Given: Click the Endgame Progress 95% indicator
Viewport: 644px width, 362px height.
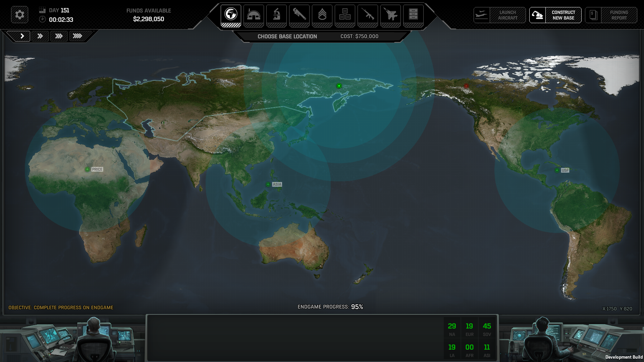Looking at the screenshot, I should 330,307.
